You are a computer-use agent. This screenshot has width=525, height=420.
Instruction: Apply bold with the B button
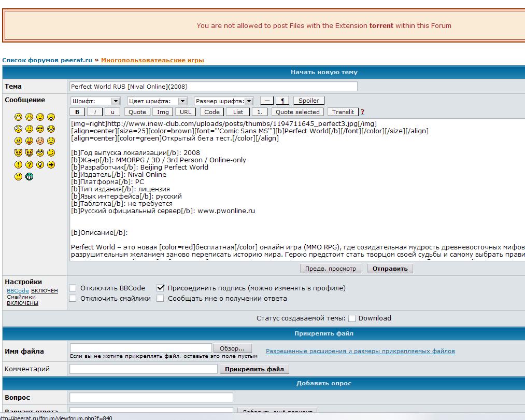[x=77, y=112]
